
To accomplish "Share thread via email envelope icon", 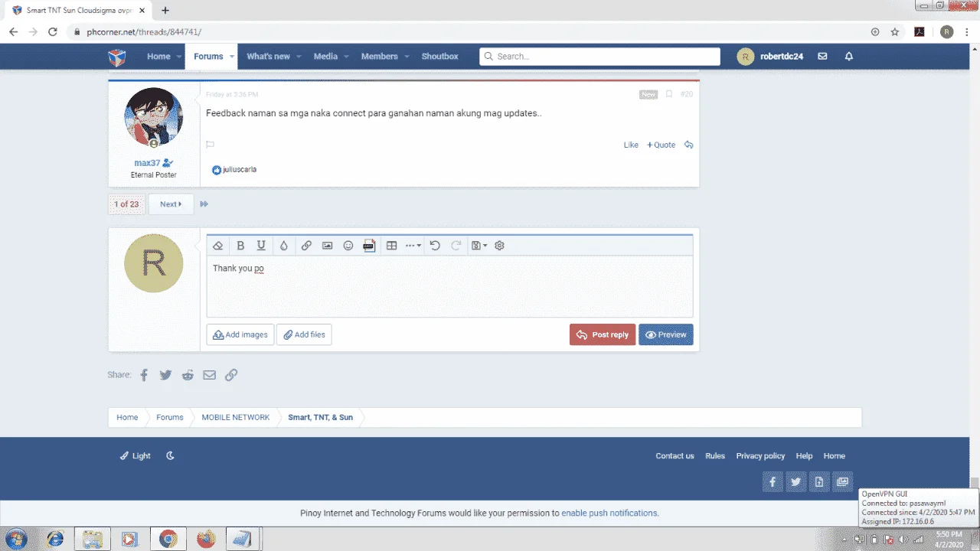I will (209, 375).
